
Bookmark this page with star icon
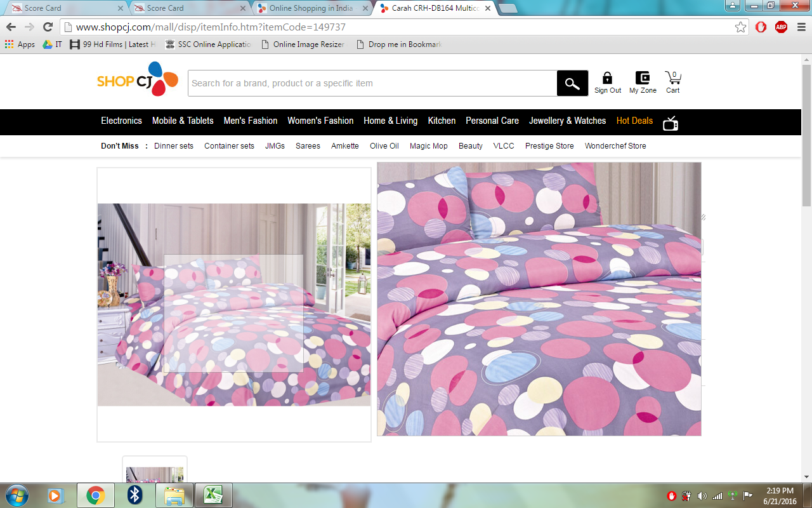click(740, 27)
